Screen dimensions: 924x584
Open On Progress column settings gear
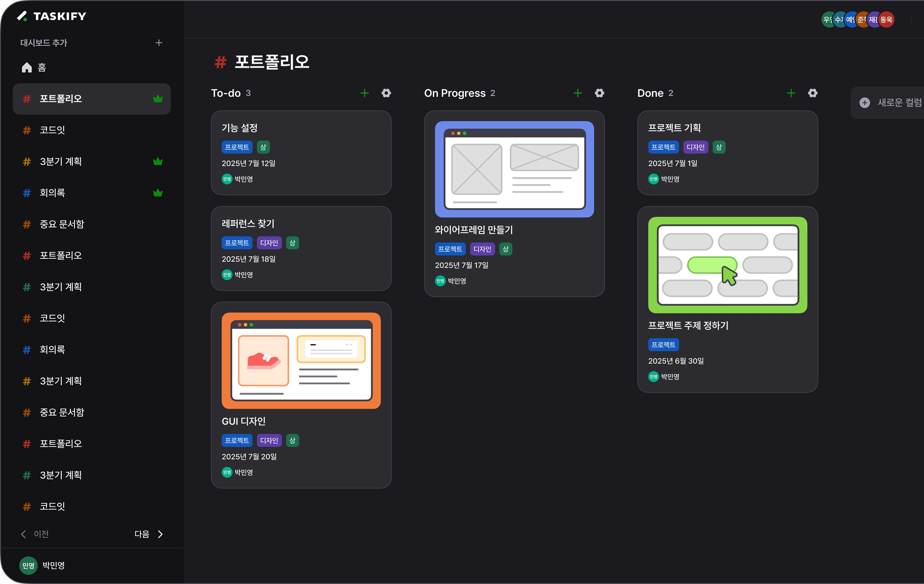tap(599, 93)
